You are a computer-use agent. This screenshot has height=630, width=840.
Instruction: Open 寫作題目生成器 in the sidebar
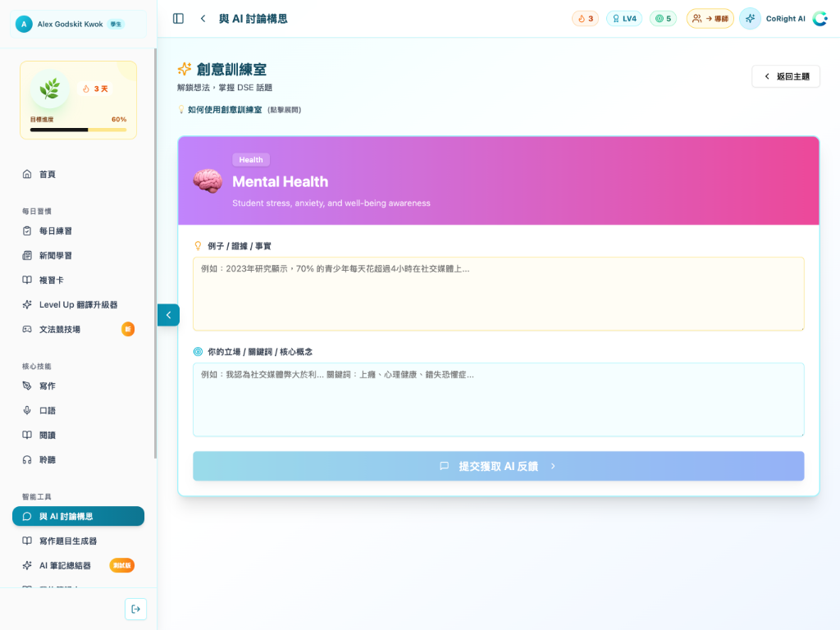click(x=78, y=541)
